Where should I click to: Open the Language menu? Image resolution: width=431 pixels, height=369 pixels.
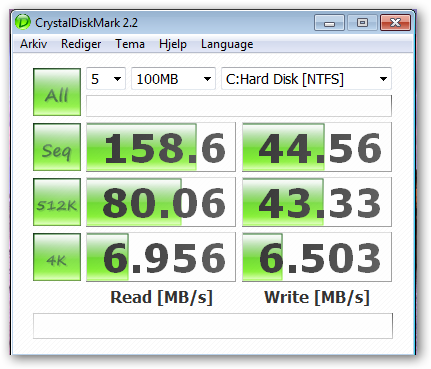click(x=227, y=44)
